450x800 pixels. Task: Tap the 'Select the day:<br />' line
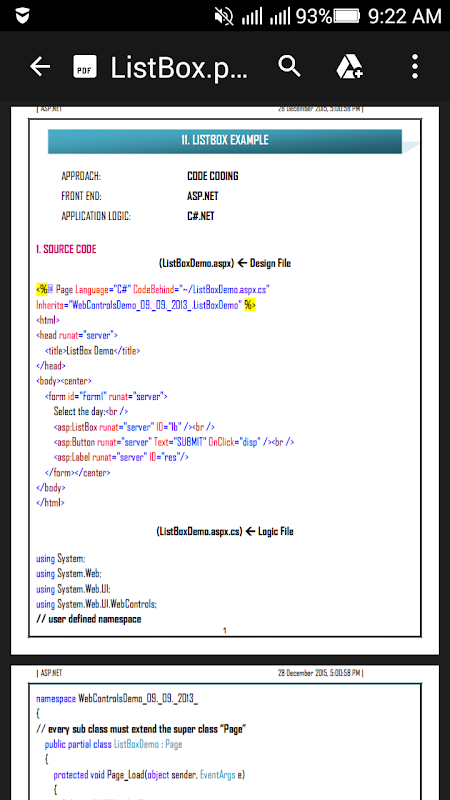91,411
